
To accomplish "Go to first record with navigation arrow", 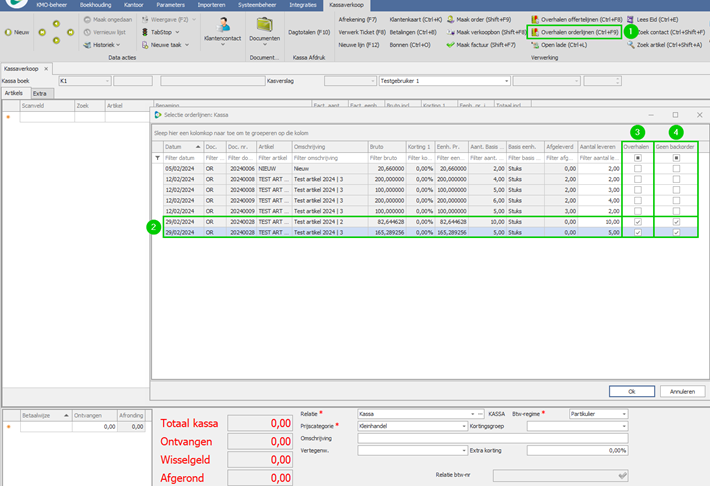I will (x=42, y=33).
